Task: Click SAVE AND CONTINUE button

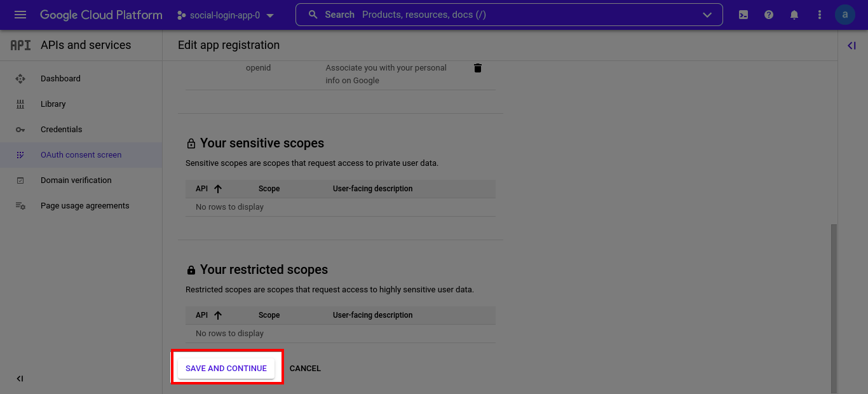Action: click(226, 369)
